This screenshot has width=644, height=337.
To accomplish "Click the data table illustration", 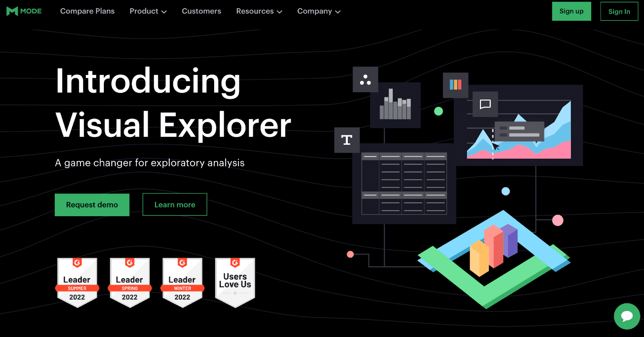I will pyautogui.click(x=404, y=183).
